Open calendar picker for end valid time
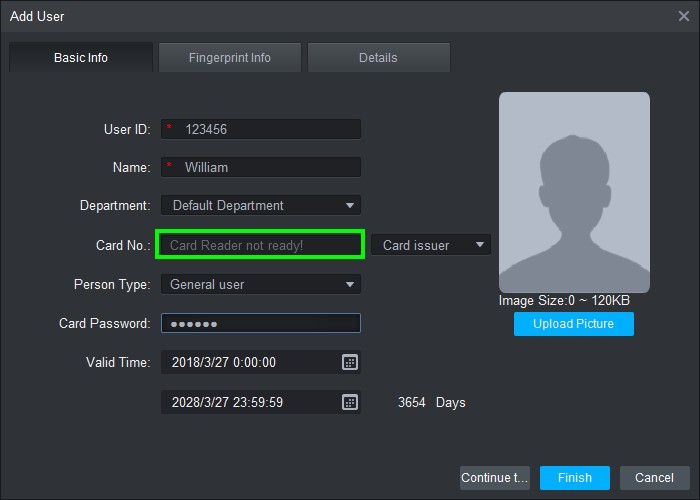This screenshot has height=500, width=700. [349, 402]
